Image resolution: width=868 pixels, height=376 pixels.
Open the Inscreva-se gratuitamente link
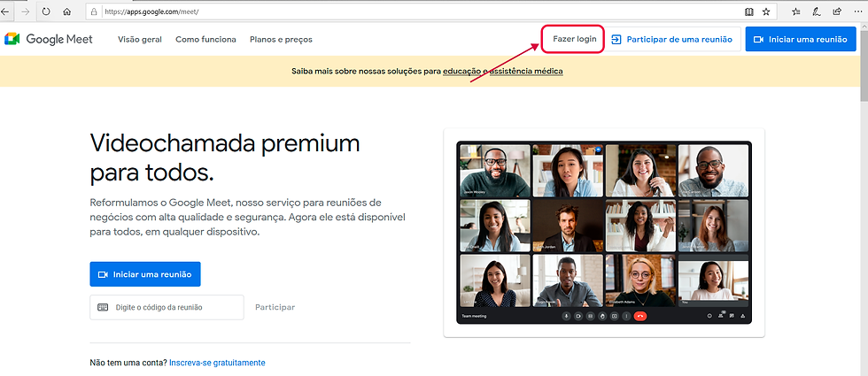[x=217, y=363]
